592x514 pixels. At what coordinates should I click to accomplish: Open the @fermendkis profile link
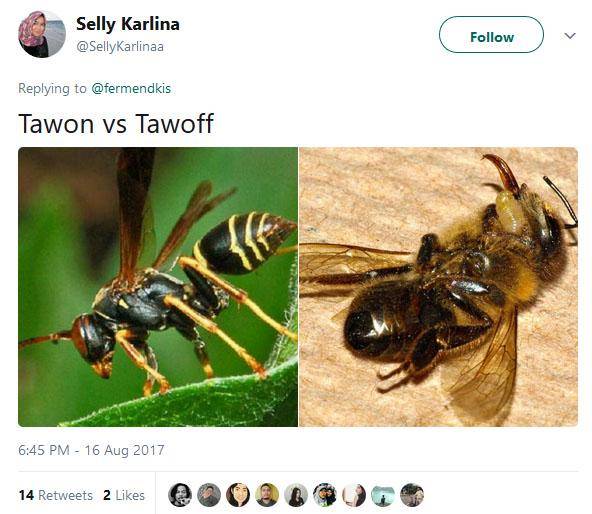pos(131,88)
